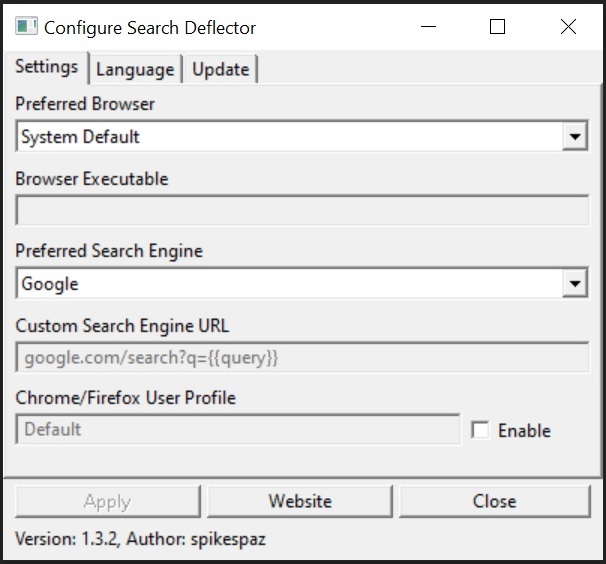Tick the Enable checkbox for user profile
This screenshot has width=606, height=564.
click(x=481, y=430)
